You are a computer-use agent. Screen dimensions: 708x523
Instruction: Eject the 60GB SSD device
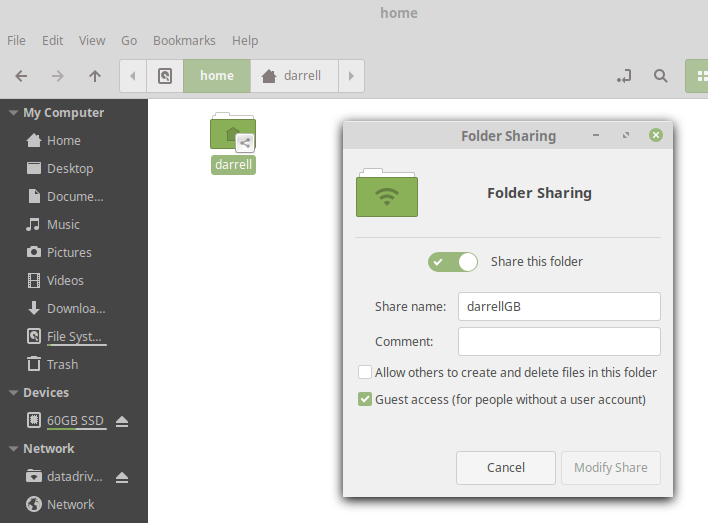pos(122,421)
